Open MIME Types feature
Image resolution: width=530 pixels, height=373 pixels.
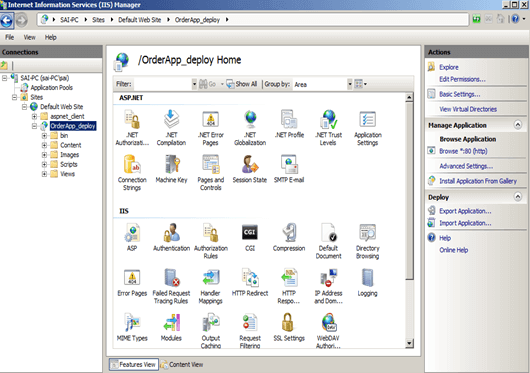coord(132,327)
